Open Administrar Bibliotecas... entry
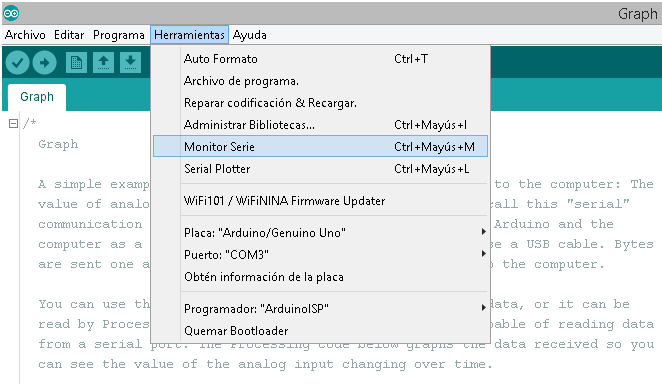 click(320, 124)
